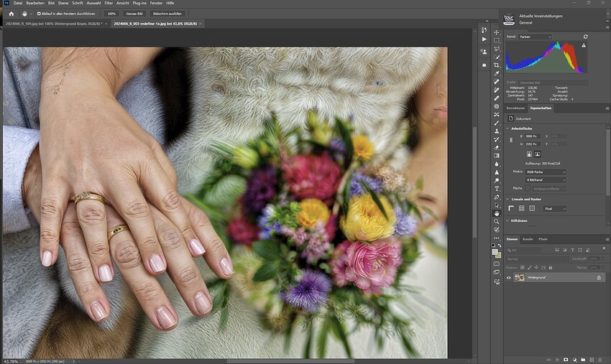Create a new layer via plus icon
The image size is (611, 364).
(592, 359)
